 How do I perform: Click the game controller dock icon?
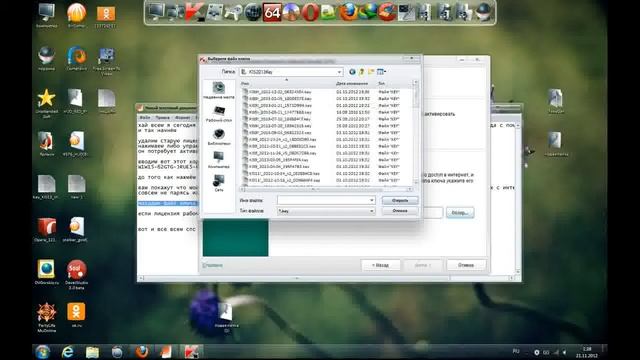(x=233, y=13)
